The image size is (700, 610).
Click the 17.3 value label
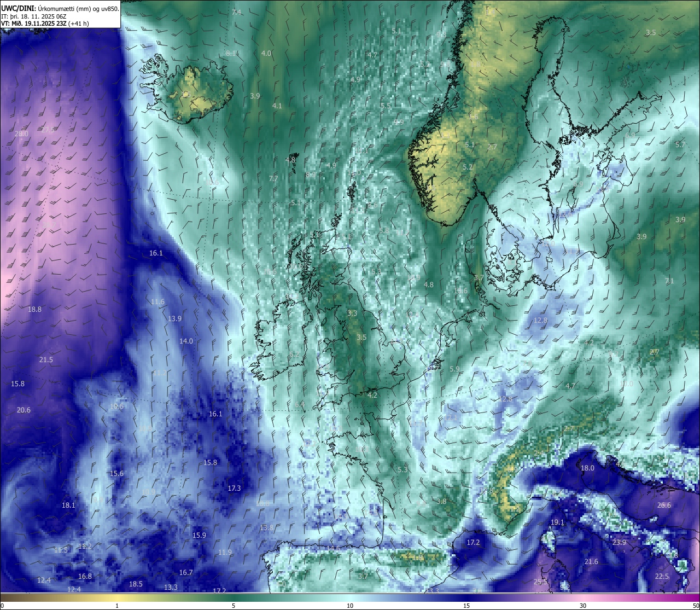(234, 488)
